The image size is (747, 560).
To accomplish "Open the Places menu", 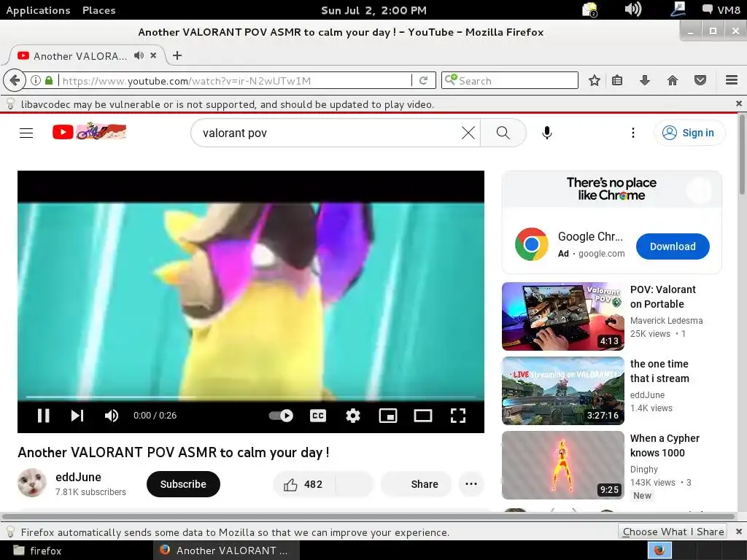I will tap(98, 10).
